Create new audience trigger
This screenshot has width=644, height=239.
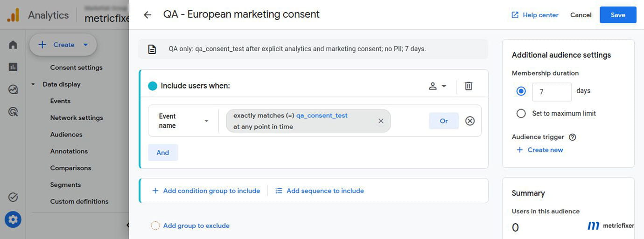(x=540, y=150)
